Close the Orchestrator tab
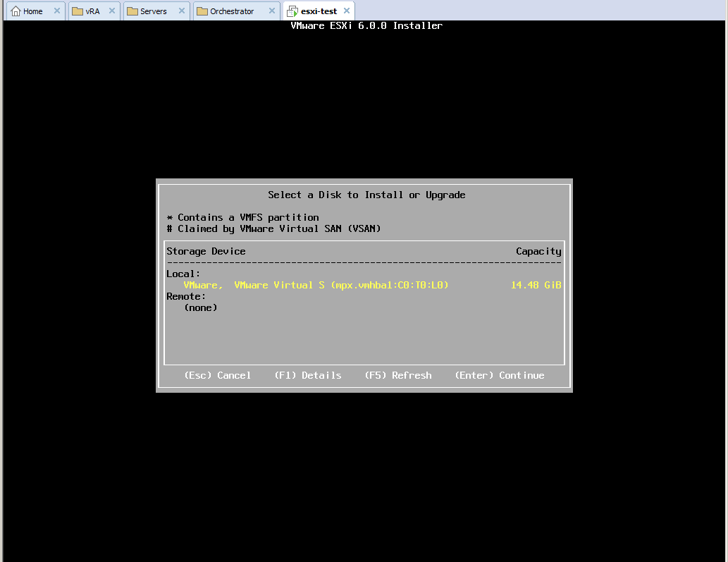728x562 pixels. (271, 11)
